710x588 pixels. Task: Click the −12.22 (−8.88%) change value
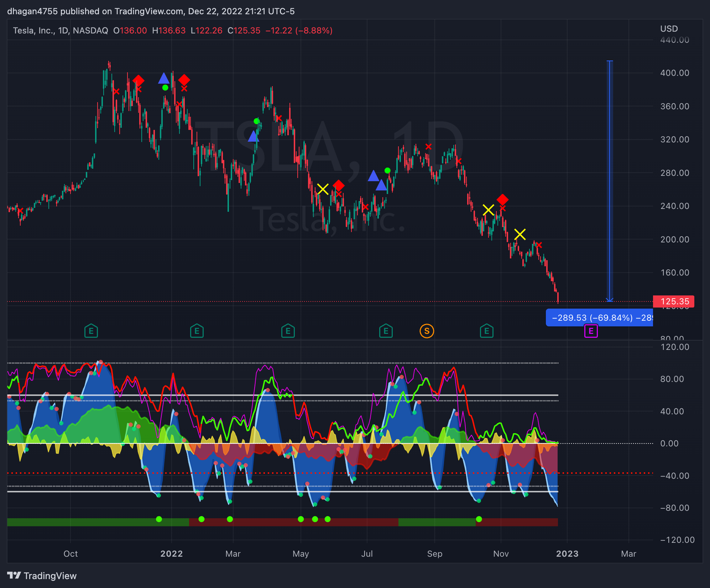(299, 31)
